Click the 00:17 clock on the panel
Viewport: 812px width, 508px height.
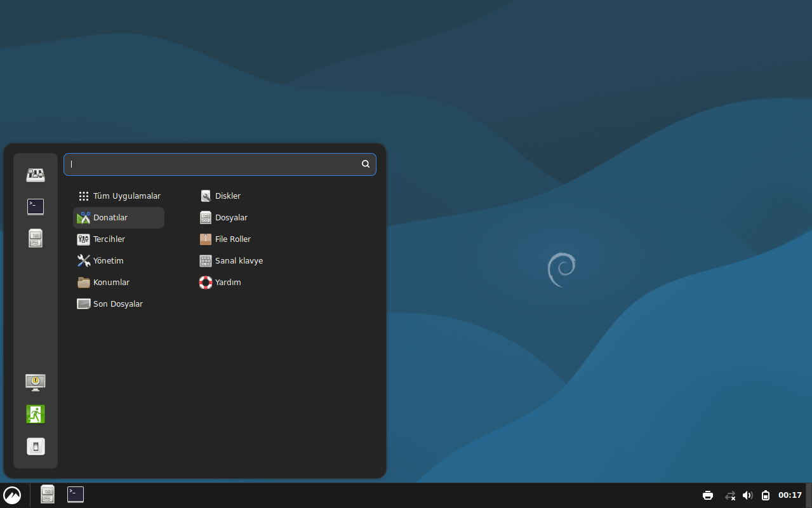coord(790,495)
